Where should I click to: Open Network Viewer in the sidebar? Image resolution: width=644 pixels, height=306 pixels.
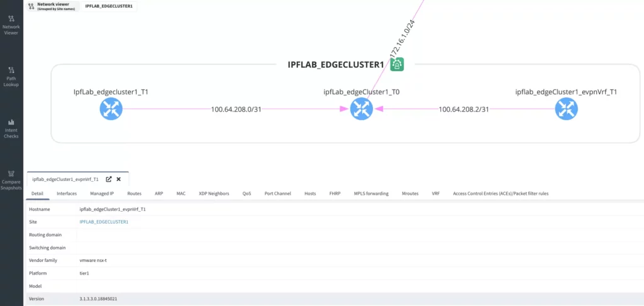[11, 25]
